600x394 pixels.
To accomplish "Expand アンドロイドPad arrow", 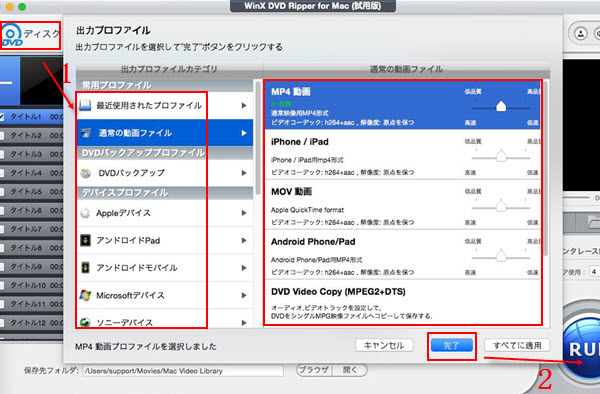I will pos(244,240).
